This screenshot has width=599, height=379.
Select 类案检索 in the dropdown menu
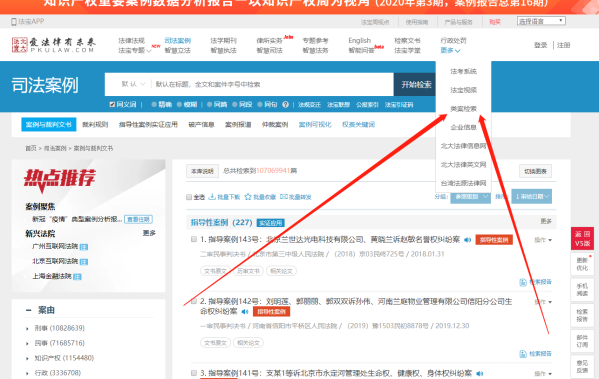click(x=463, y=109)
